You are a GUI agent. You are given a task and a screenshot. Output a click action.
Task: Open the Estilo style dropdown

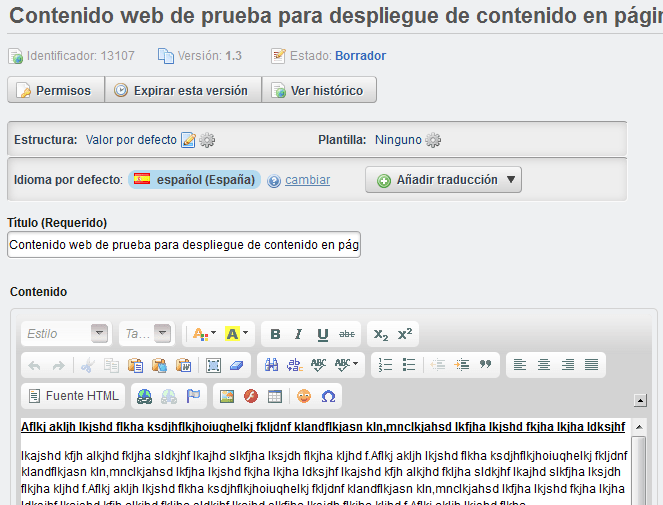coord(66,334)
